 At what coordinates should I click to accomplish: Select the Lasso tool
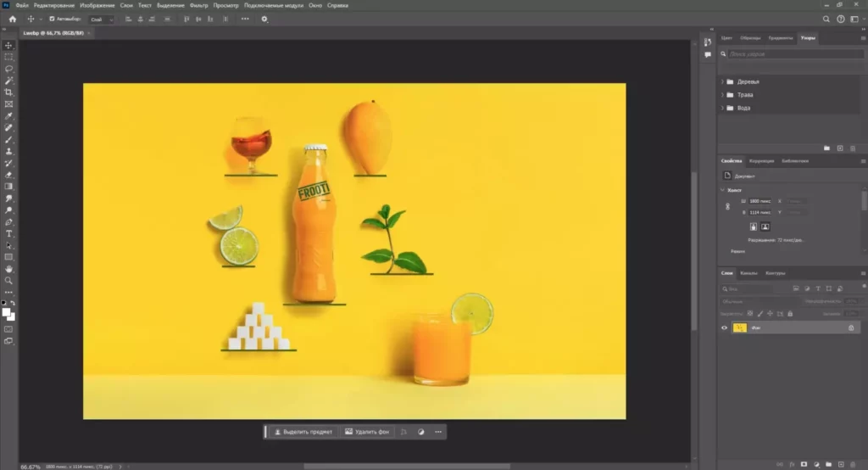9,69
